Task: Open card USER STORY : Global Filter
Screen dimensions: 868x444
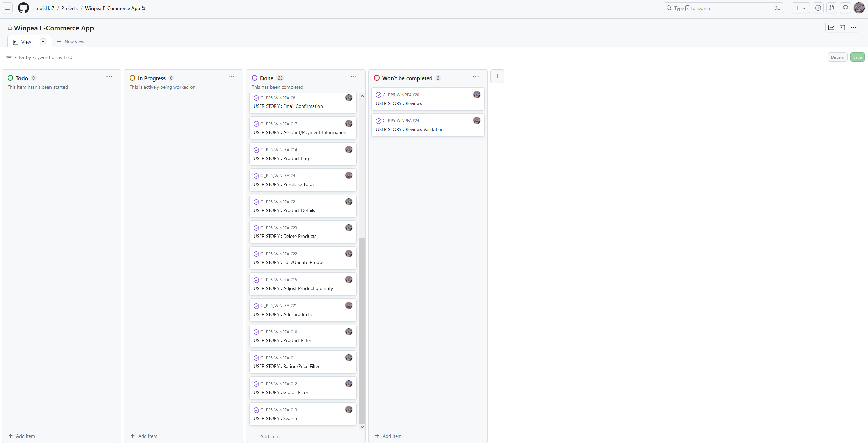Action: (x=281, y=392)
